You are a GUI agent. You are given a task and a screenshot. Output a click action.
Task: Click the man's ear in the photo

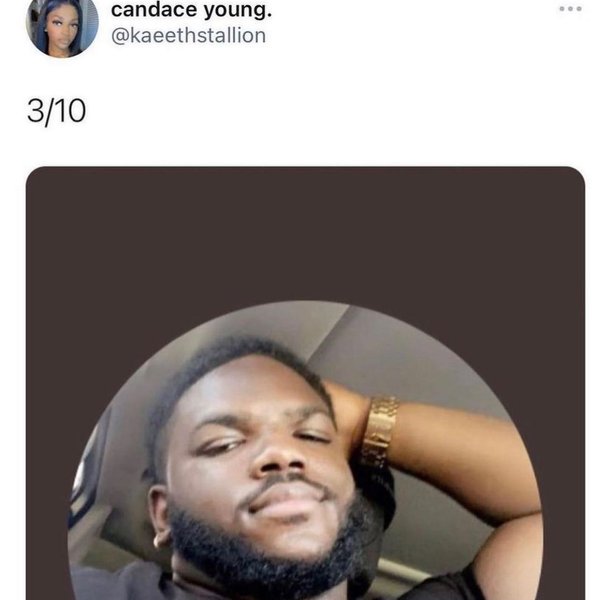pos(161,515)
